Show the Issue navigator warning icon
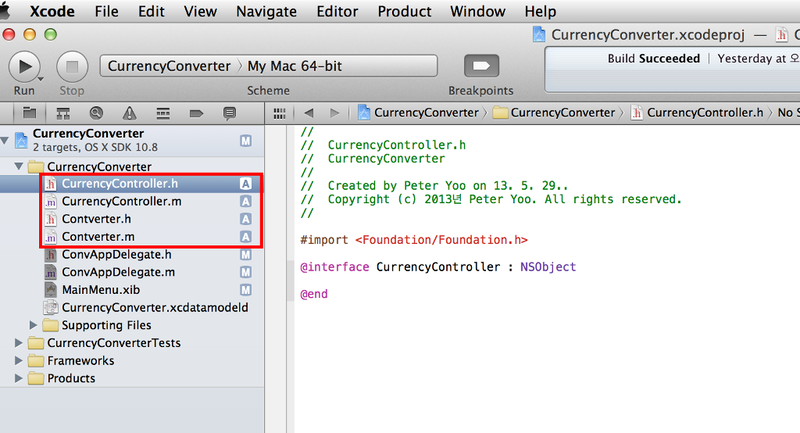The height and width of the screenshot is (433, 800). [129, 112]
